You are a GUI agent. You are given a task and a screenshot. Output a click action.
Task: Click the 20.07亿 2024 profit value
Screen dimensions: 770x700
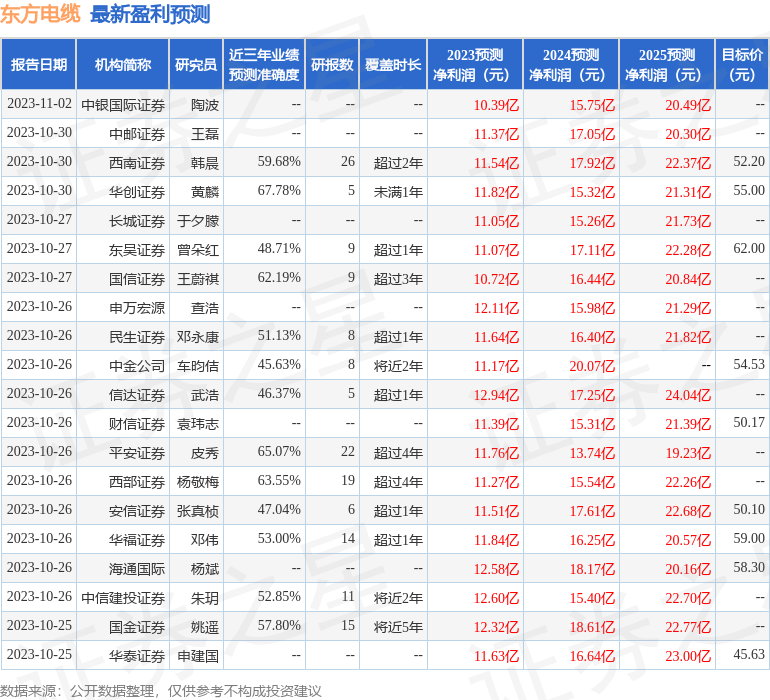click(592, 365)
